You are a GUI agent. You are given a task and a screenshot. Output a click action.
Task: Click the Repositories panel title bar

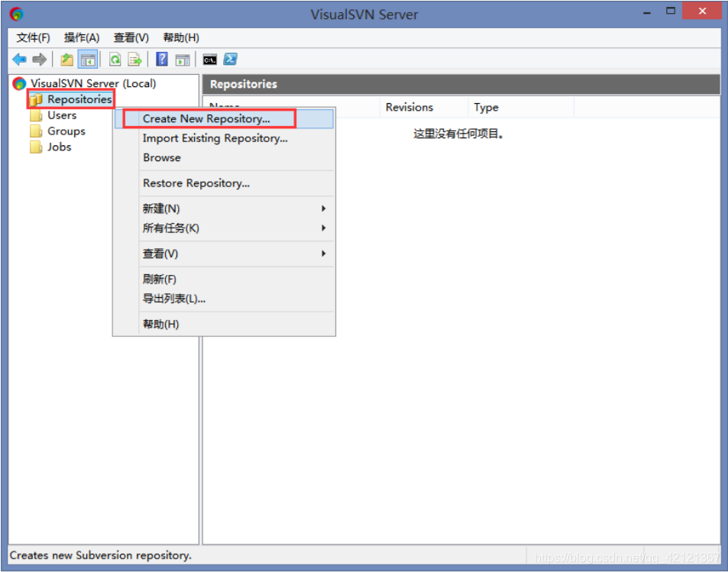pyautogui.click(x=461, y=84)
